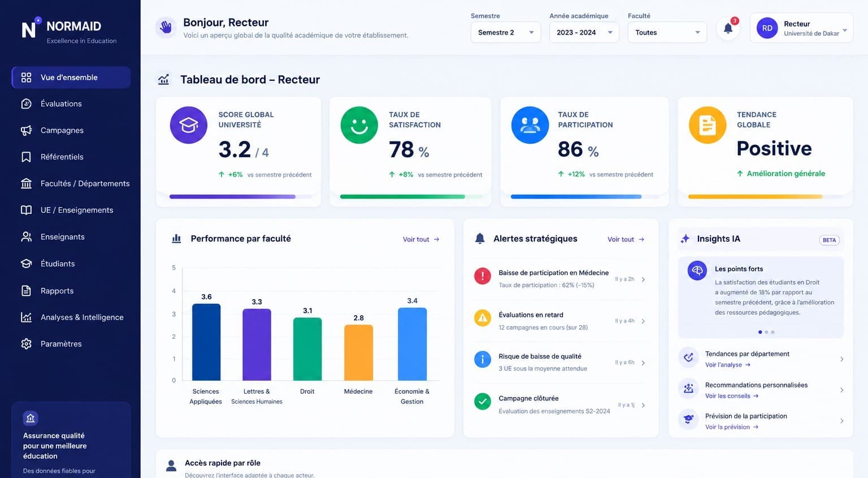Click the waving hand greeting icon
The width and height of the screenshot is (868, 478).
click(166, 27)
